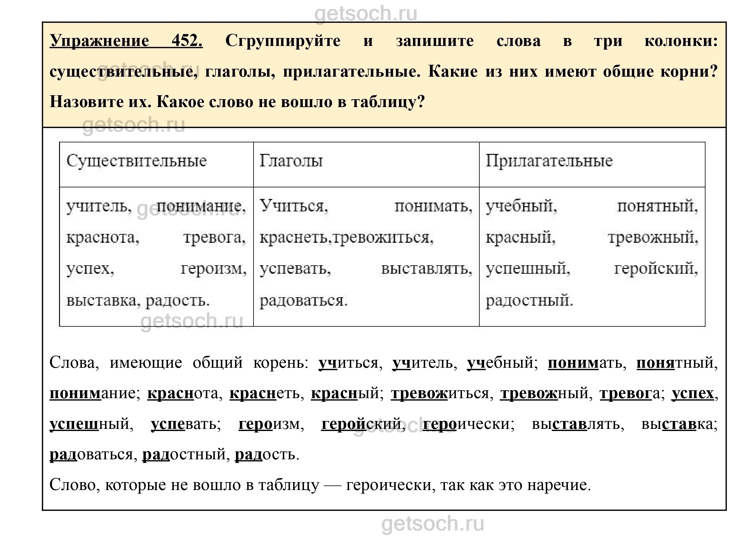The image size is (756, 539).
Task: Click the Существительные column header
Action: (136, 161)
